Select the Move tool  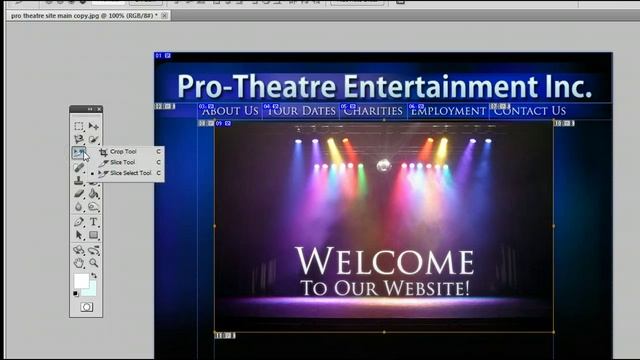click(93, 126)
